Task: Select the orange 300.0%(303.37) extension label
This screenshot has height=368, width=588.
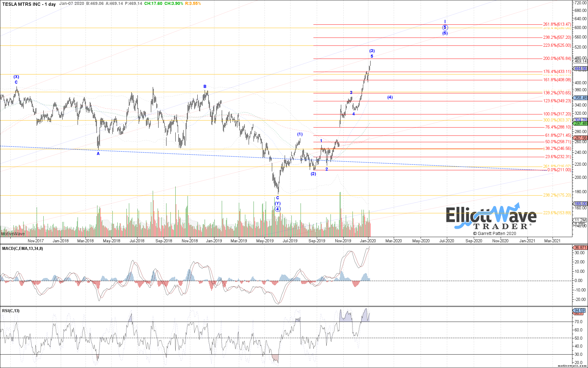Action: 557,120
